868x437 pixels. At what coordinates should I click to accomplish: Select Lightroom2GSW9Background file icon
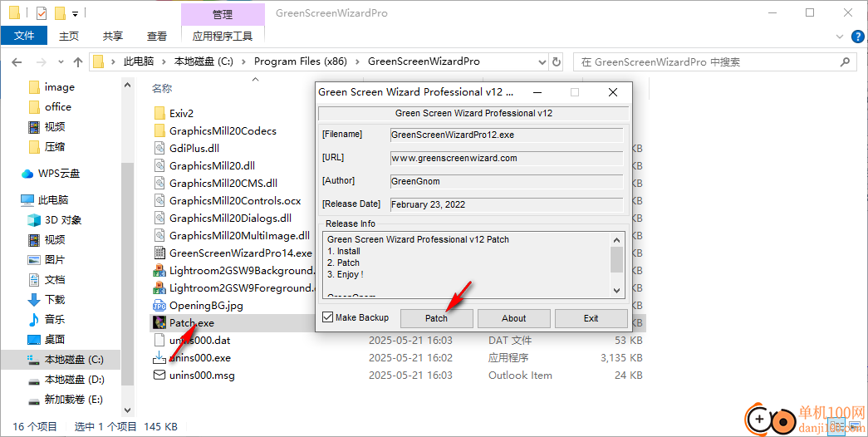coord(159,271)
